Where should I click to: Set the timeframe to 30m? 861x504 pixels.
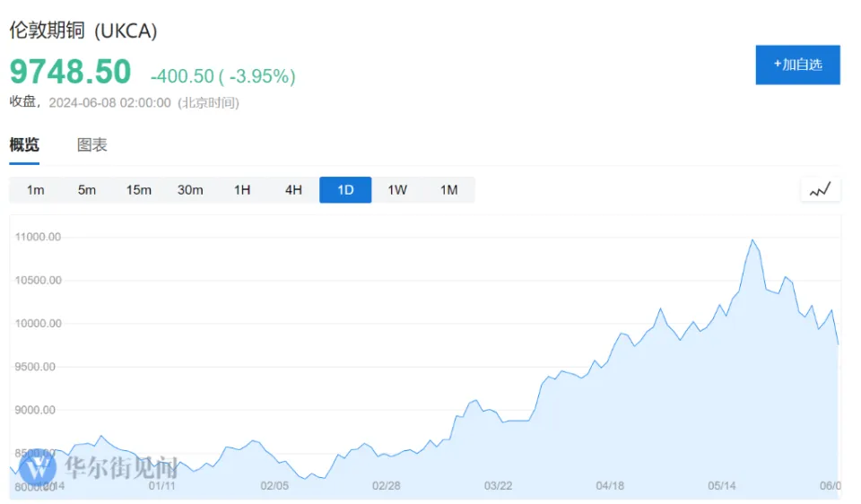[190, 190]
